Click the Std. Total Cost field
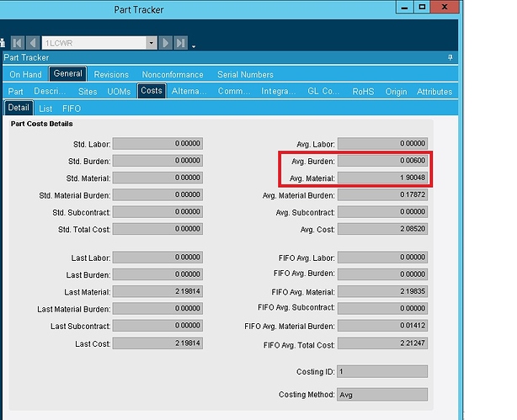 (x=157, y=229)
